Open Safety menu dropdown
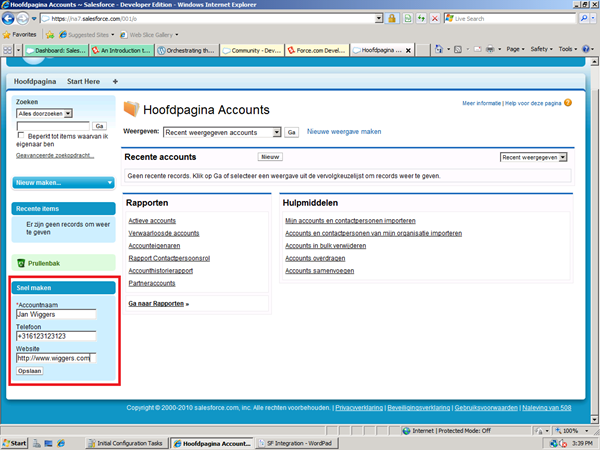Viewport: 600px width, 450px height. tap(541, 49)
